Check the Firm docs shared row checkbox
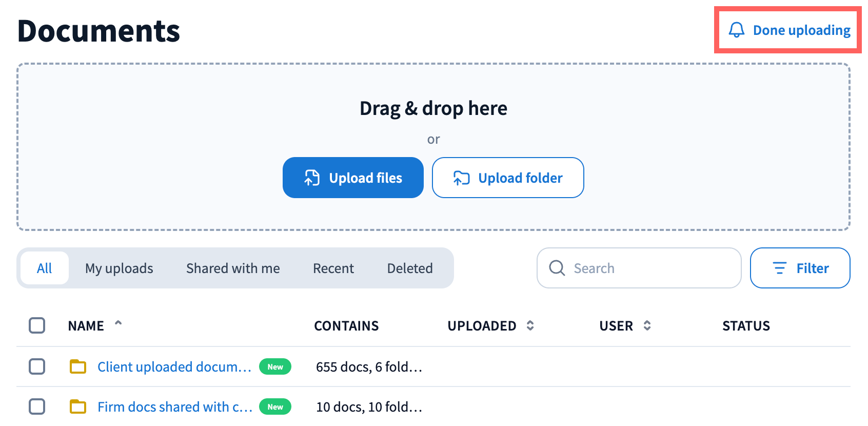Image resolution: width=868 pixels, height=426 pixels. [37, 406]
